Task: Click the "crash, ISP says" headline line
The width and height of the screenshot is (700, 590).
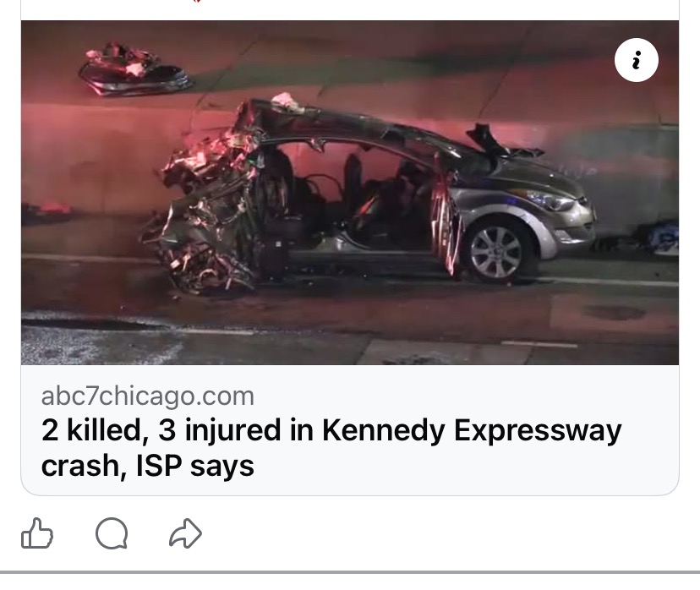Action: pyautogui.click(x=148, y=466)
